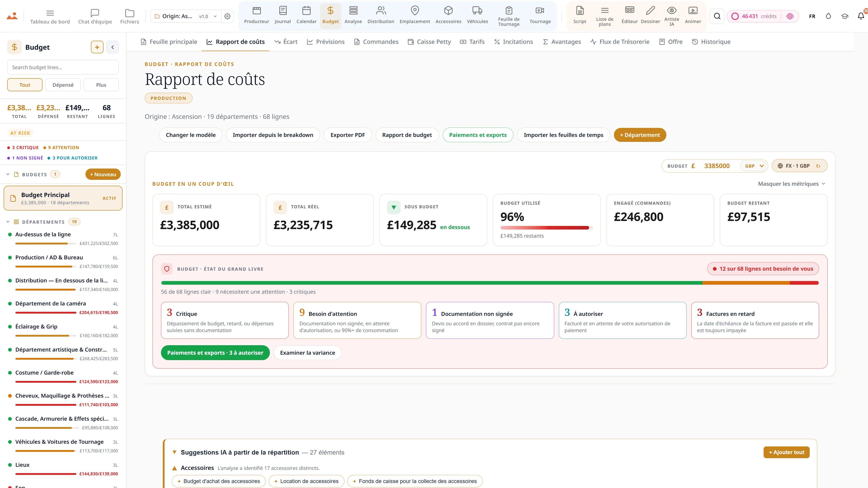
Task: Click the graduation cap icon
Action: 844,16
